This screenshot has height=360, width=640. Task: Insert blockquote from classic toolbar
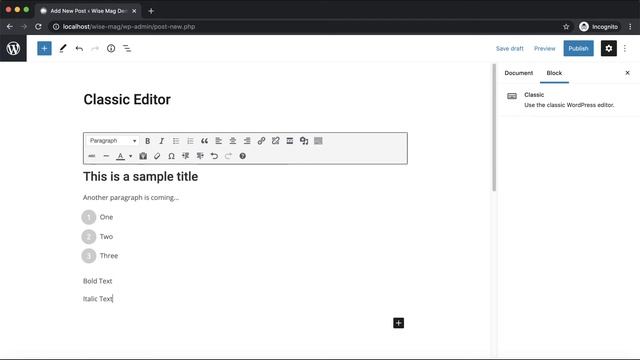(x=204, y=141)
